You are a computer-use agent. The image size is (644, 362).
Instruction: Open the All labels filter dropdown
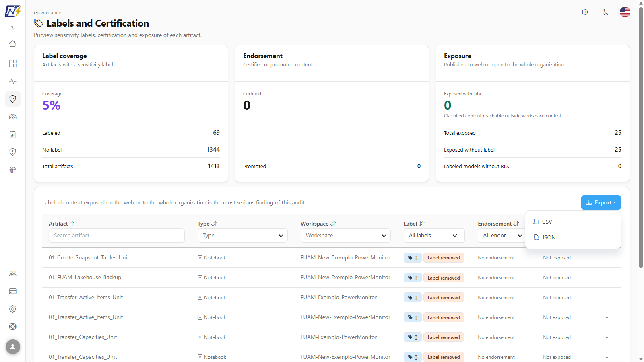(434, 235)
